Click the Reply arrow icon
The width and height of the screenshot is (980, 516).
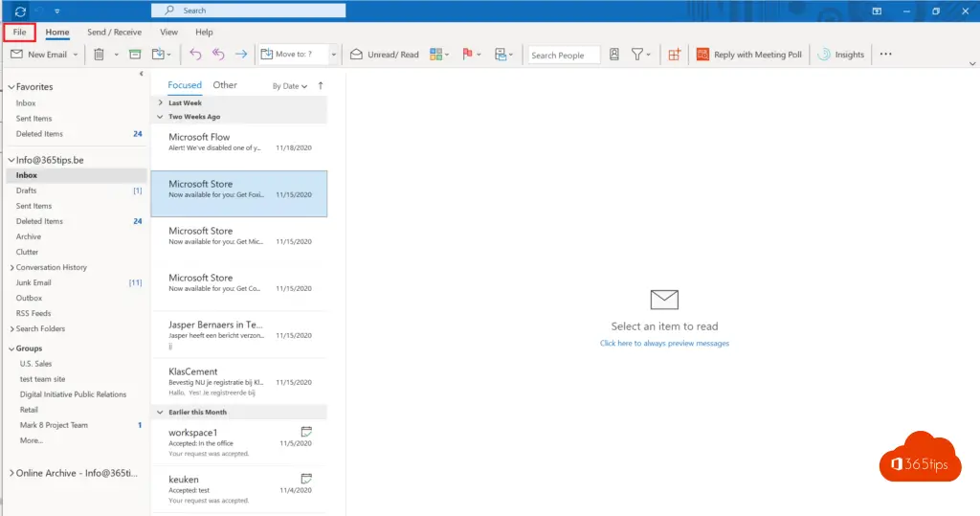tap(195, 55)
